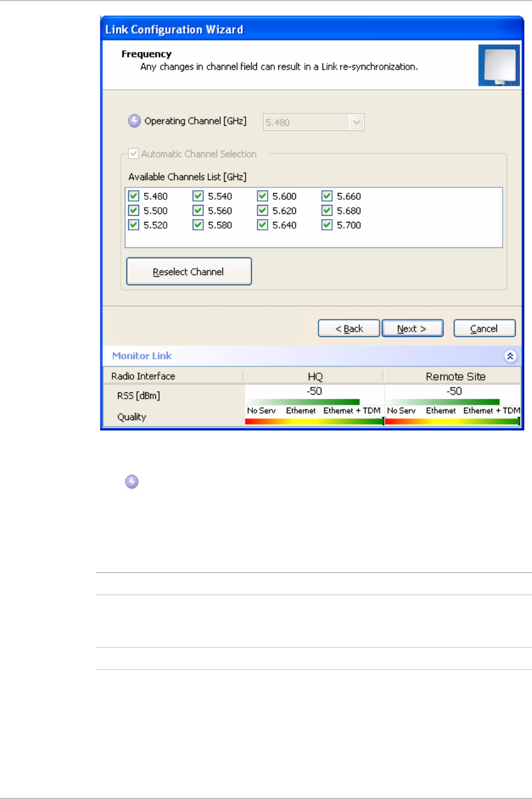
Task: Click the Available Channels List label
Action: (x=187, y=177)
